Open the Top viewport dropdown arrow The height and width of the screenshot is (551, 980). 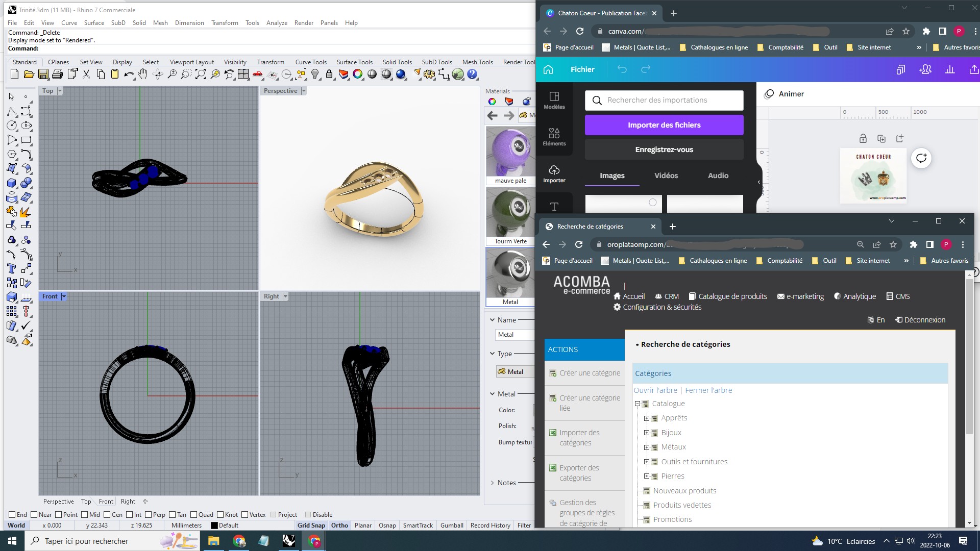(60, 91)
